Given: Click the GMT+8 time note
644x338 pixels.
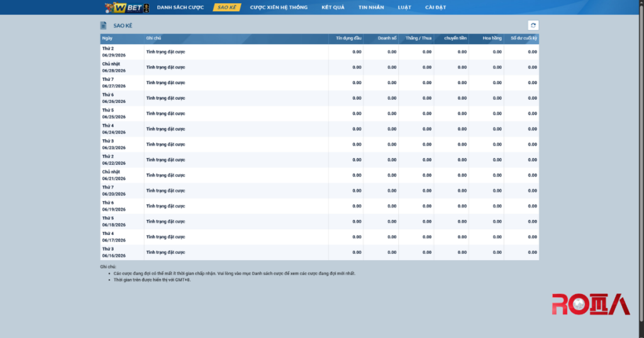Looking at the screenshot, I should [152, 280].
